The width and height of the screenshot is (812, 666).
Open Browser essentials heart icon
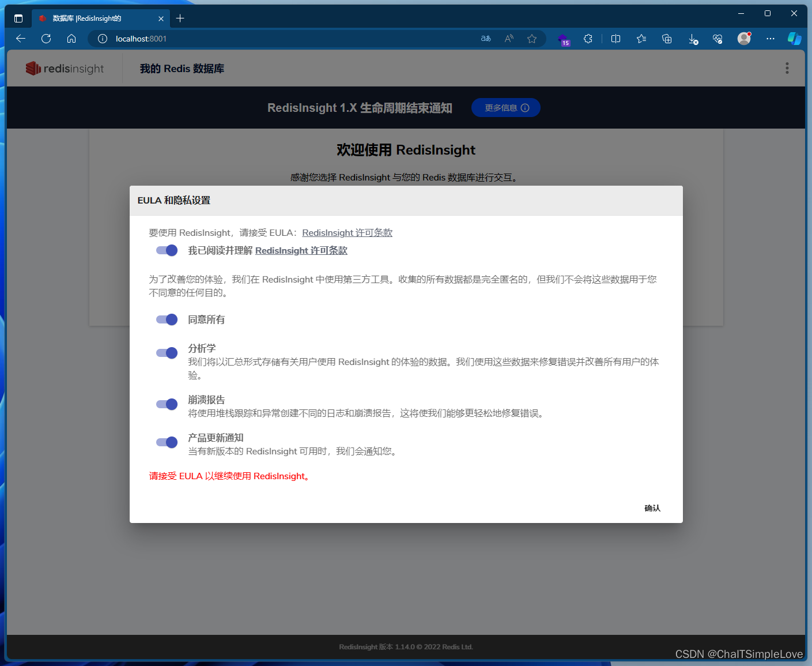tap(717, 39)
